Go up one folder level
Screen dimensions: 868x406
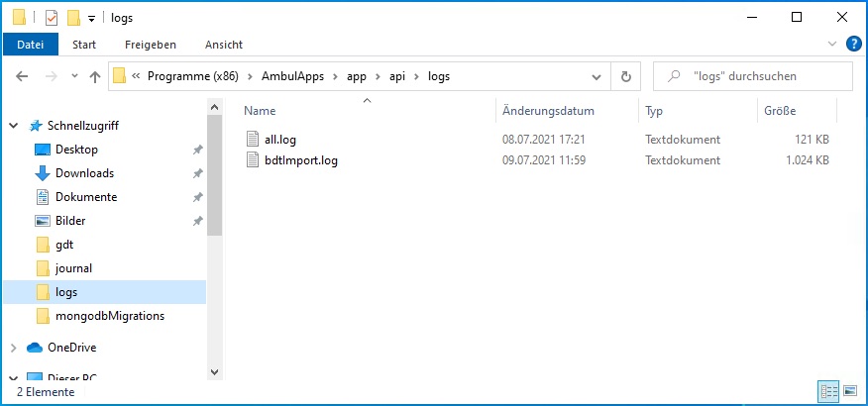[x=95, y=76]
